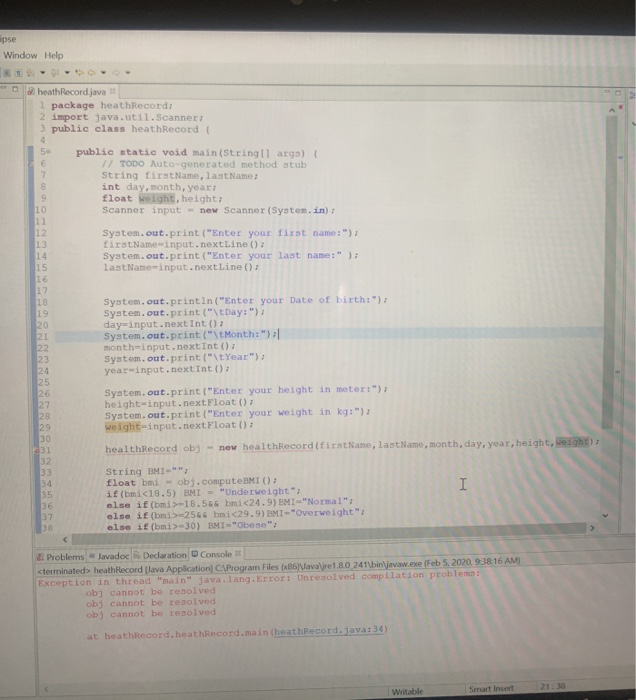Image resolution: width=636 pixels, height=700 pixels.
Task: Click the editor scroll up arrow
Action: pos(612,109)
